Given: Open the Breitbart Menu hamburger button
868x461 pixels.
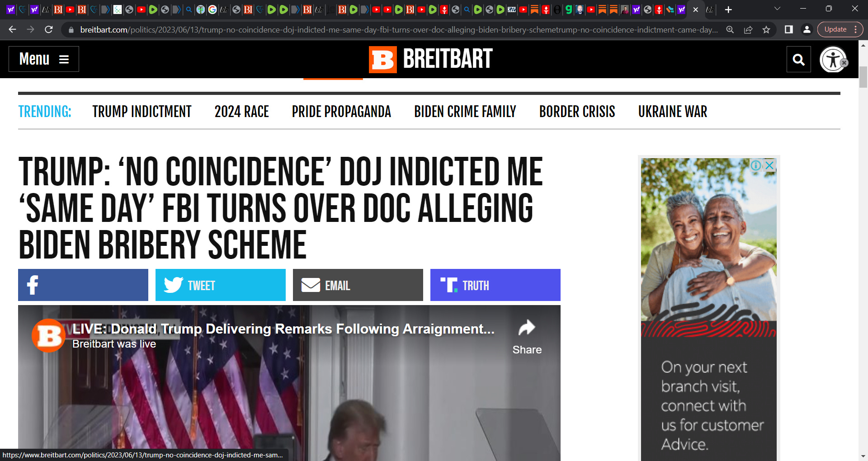Looking at the screenshot, I should (x=44, y=59).
